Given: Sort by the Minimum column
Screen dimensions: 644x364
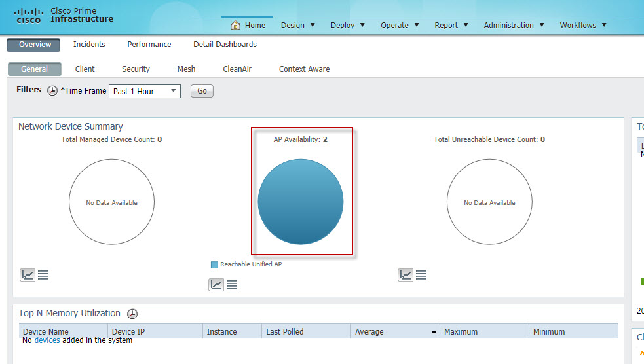Looking at the screenshot, I should coord(573,331).
